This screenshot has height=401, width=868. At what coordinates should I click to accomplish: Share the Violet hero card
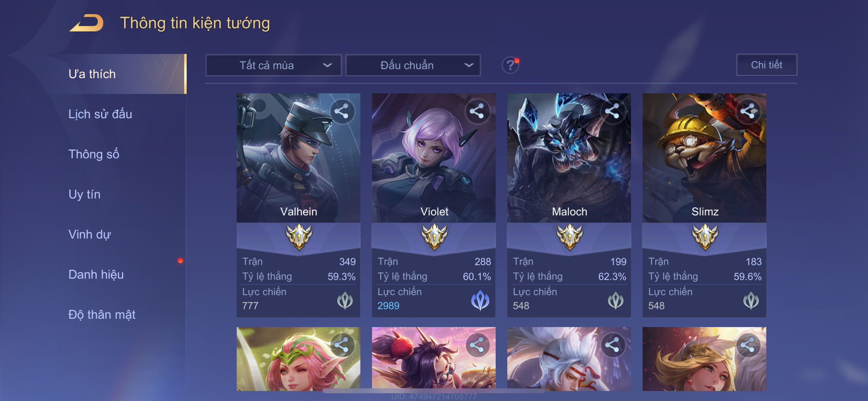click(x=477, y=111)
